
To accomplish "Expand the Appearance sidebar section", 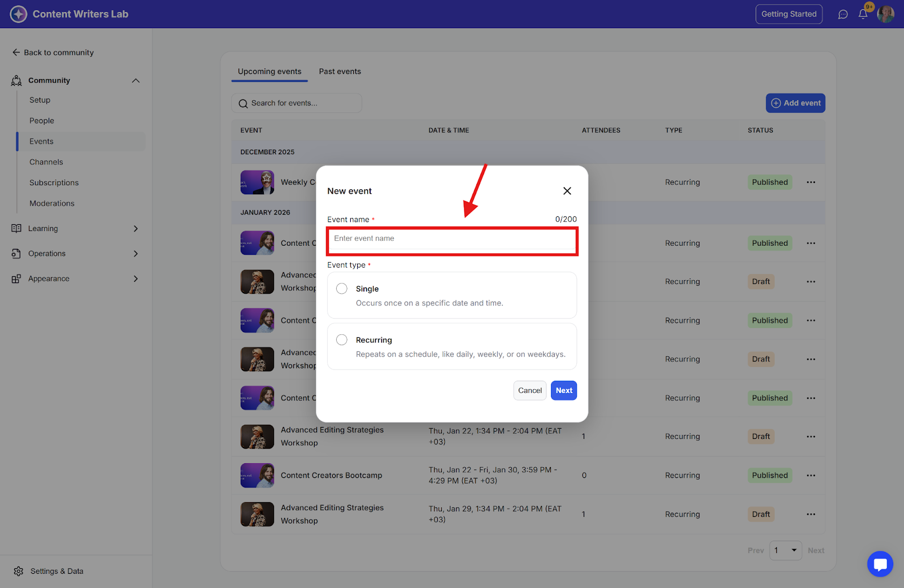I will (136, 278).
